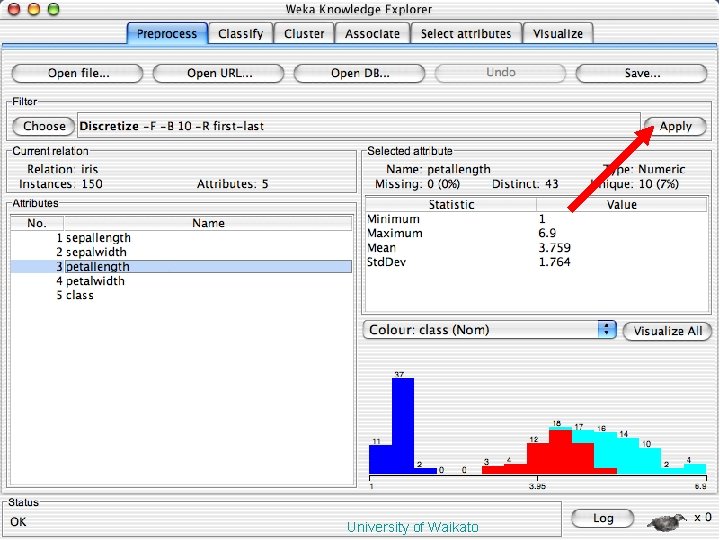Click the Minimum statistic row
720x540 pixels.
pos(536,219)
